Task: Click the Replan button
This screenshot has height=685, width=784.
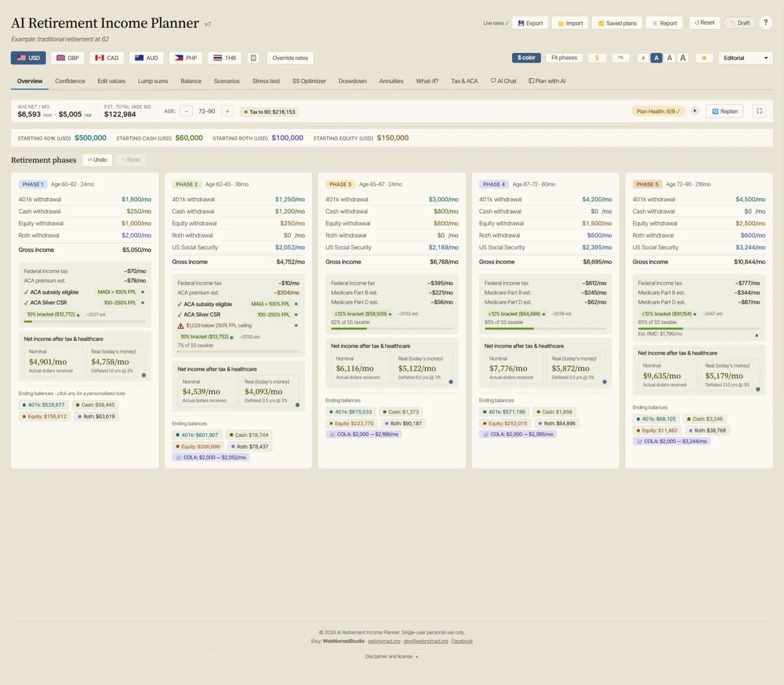Action: (x=725, y=111)
